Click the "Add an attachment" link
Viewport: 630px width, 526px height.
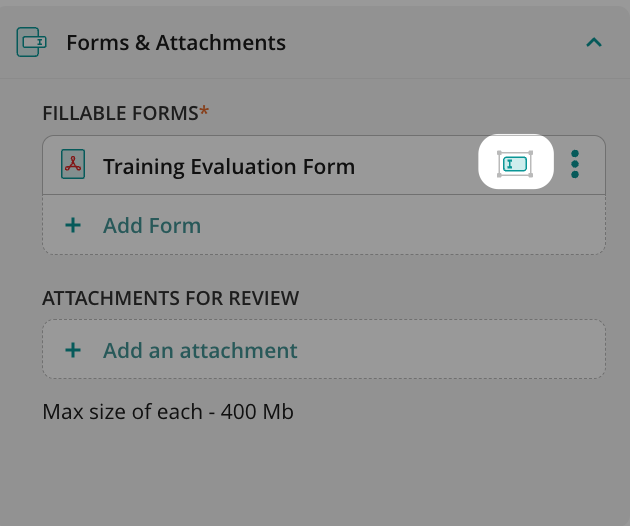coord(200,350)
